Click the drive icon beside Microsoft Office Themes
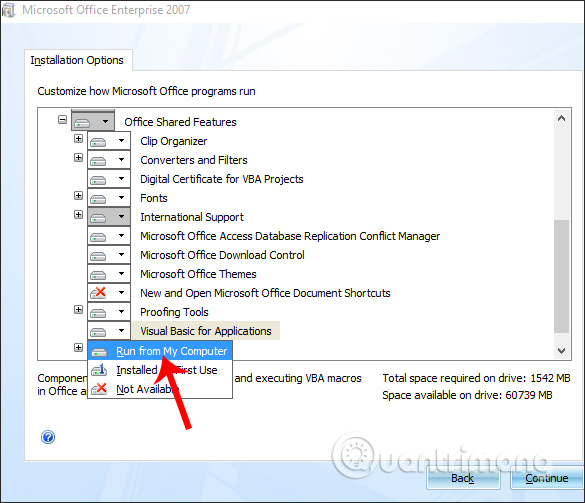This screenshot has width=585, height=503. coord(98,275)
